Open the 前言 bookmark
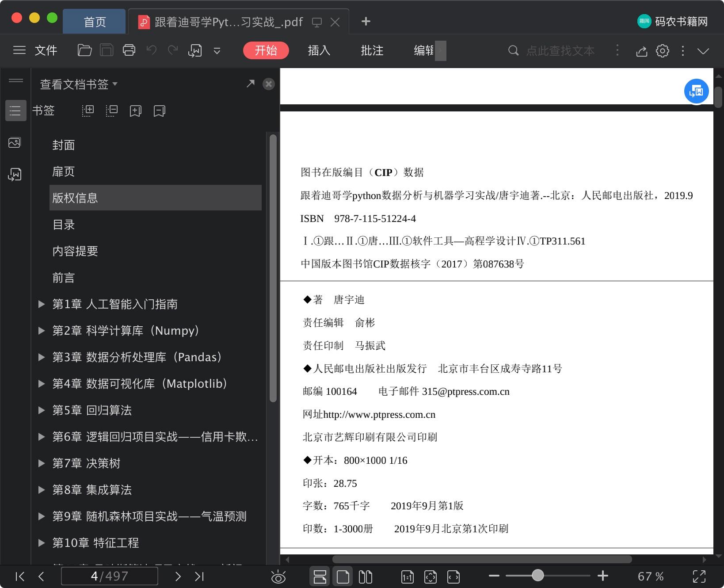The height and width of the screenshot is (588, 724). tap(64, 278)
